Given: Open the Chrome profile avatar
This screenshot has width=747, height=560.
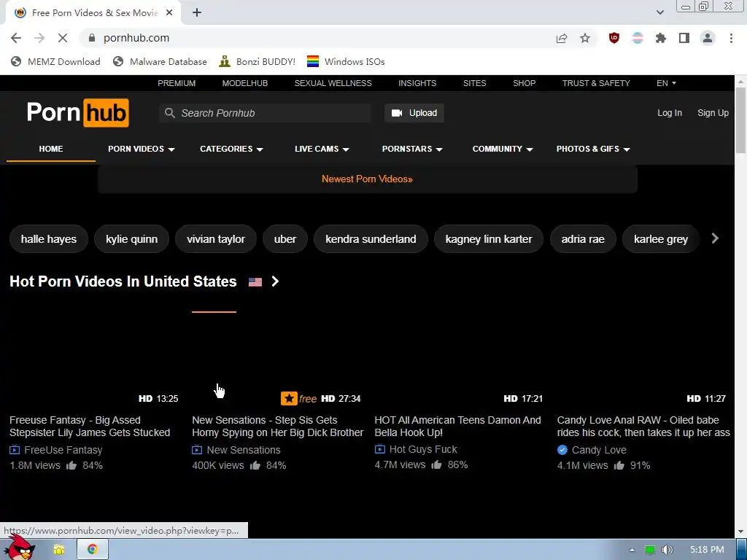Looking at the screenshot, I should click(x=708, y=38).
